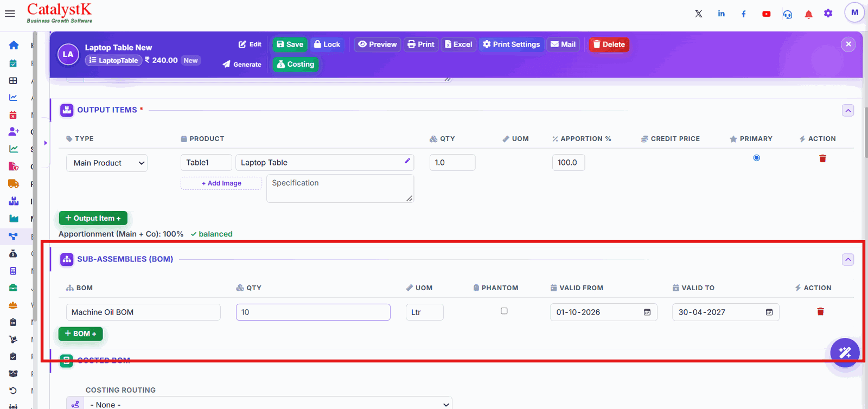The image size is (868, 409).
Task: Focus the Laptop Table product name field
Action: pyautogui.click(x=324, y=163)
